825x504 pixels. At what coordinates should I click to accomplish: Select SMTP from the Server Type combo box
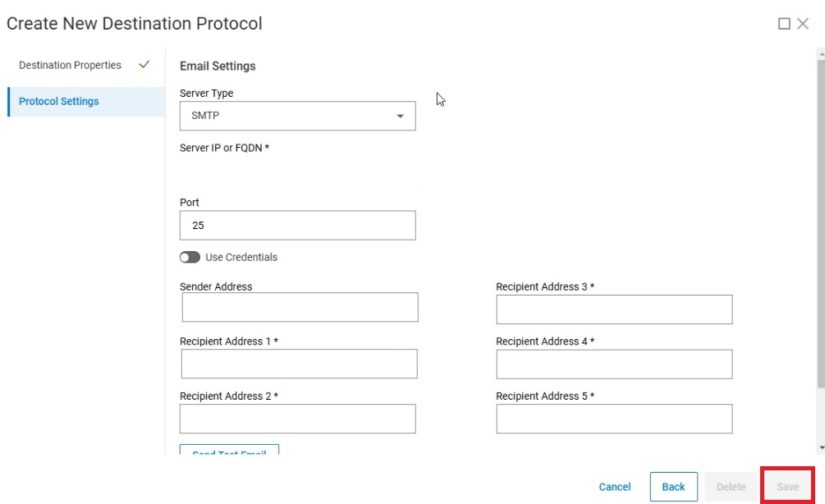coord(297,116)
